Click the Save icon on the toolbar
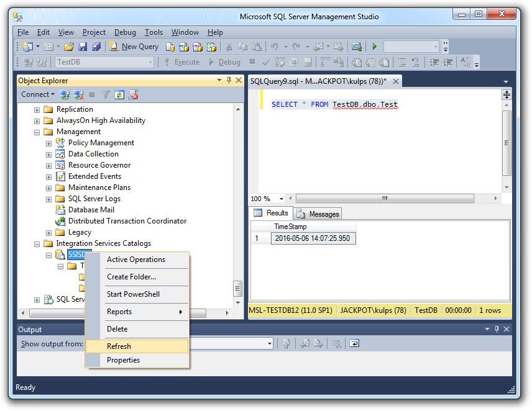Image resolution: width=532 pixels, height=411 pixels. (x=84, y=47)
